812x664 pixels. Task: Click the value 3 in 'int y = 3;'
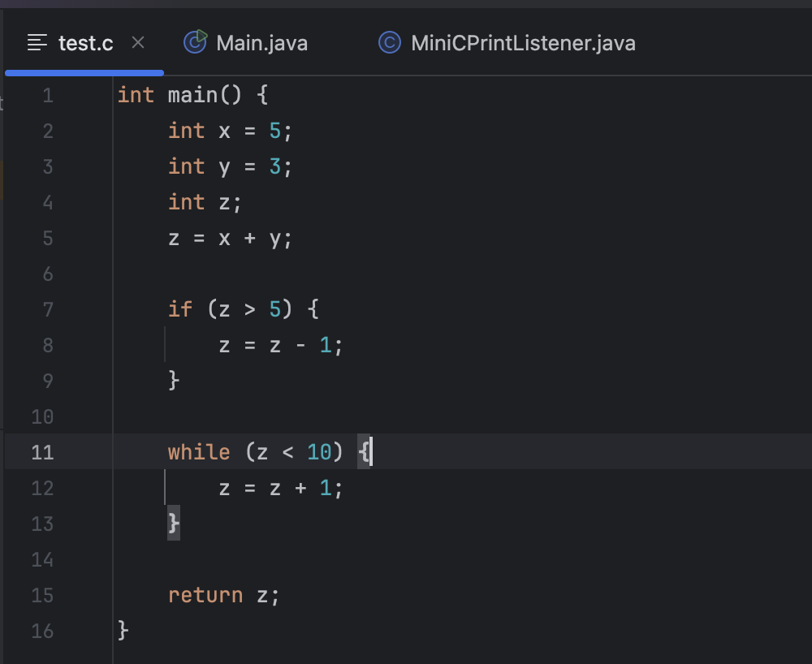pos(274,166)
